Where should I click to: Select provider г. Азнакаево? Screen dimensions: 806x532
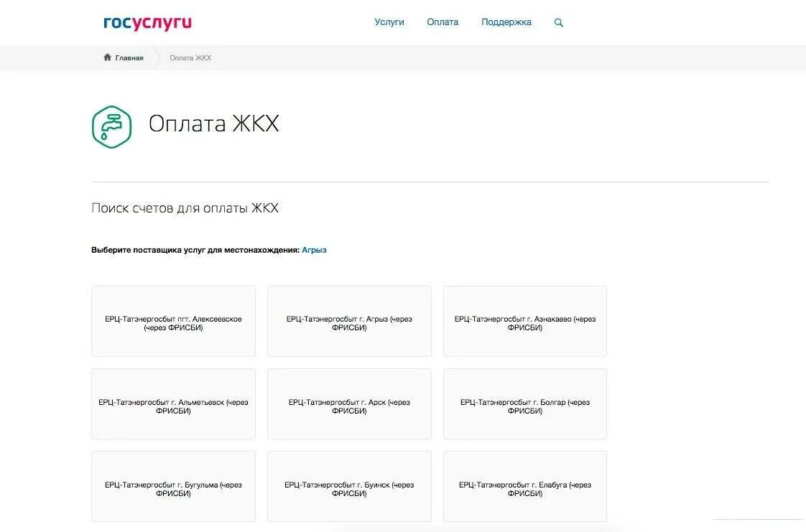click(525, 322)
